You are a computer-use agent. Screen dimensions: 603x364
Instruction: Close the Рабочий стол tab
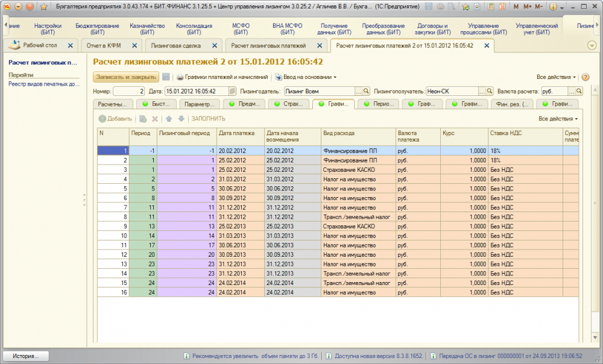[71, 45]
